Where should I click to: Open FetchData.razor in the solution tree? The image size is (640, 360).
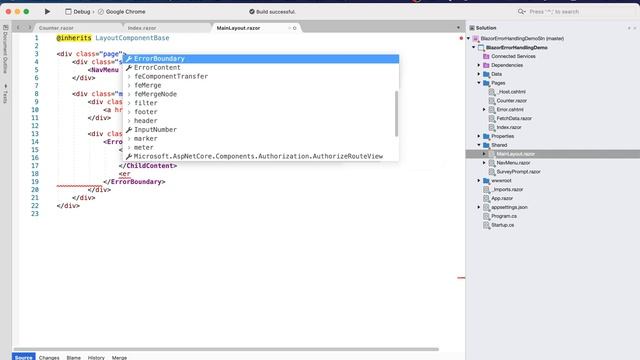pyautogui.click(x=514, y=118)
